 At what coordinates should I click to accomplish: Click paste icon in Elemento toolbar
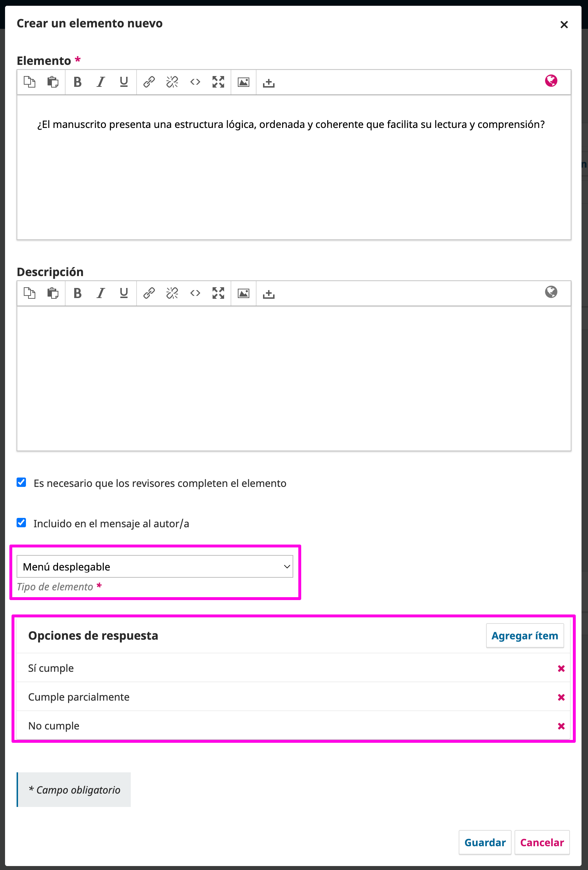coord(53,82)
